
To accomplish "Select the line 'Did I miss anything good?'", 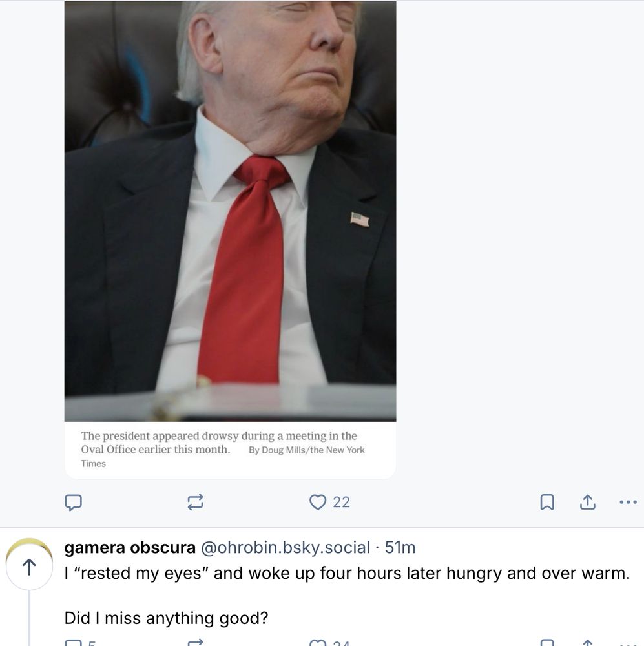I will click(x=166, y=618).
